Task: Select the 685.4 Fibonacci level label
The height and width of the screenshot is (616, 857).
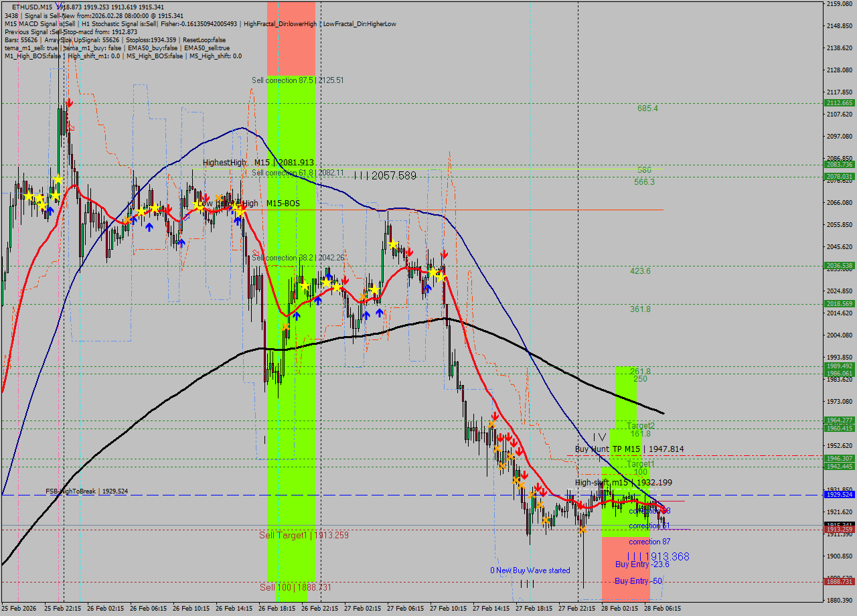Action: pos(647,108)
